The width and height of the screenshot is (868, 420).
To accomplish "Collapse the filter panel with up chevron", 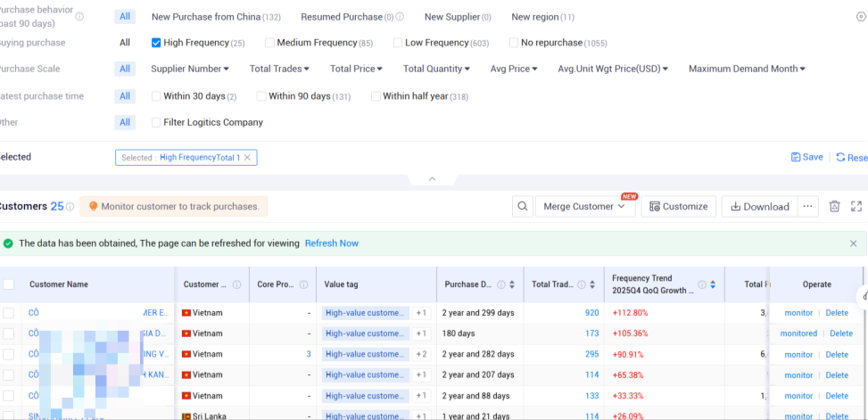I will click(433, 179).
